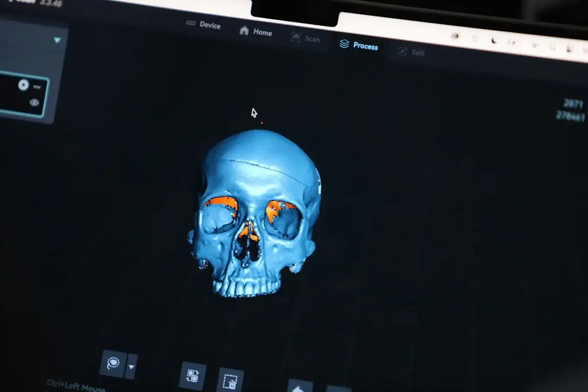Image resolution: width=588 pixels, height=392 pixels.
Task: Go to the Home tab
Action: pyautogui.click(x=256, y=32)
